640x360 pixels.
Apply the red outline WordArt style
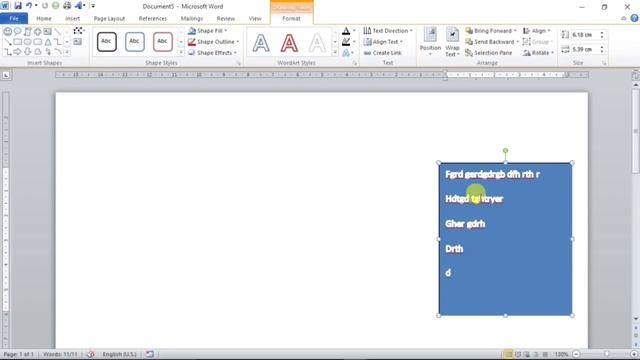click(x=289, y=43)
